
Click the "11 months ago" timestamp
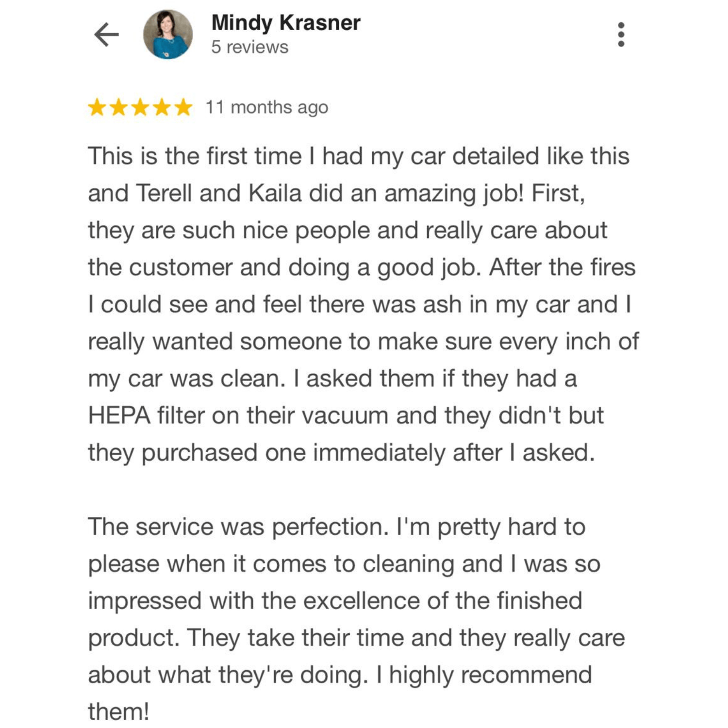[x=267, y=107]
